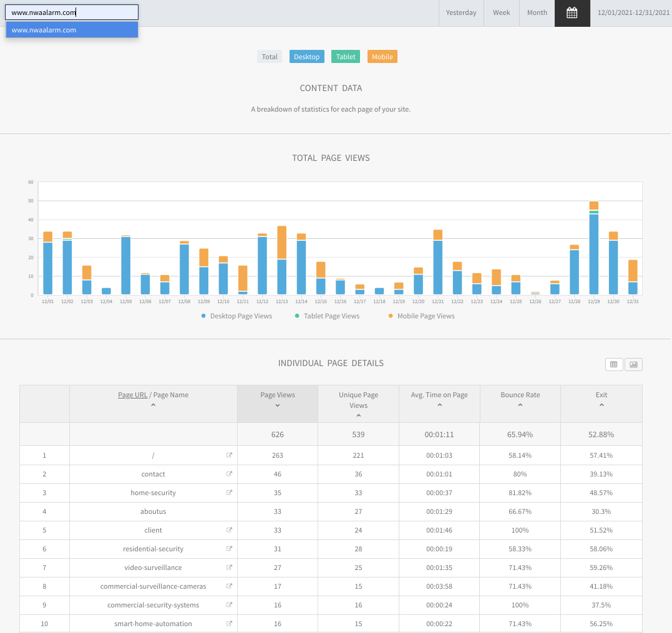The image size is (672, 633).
Task: Click the website domain input field
Action: click(x=72, y=12)
